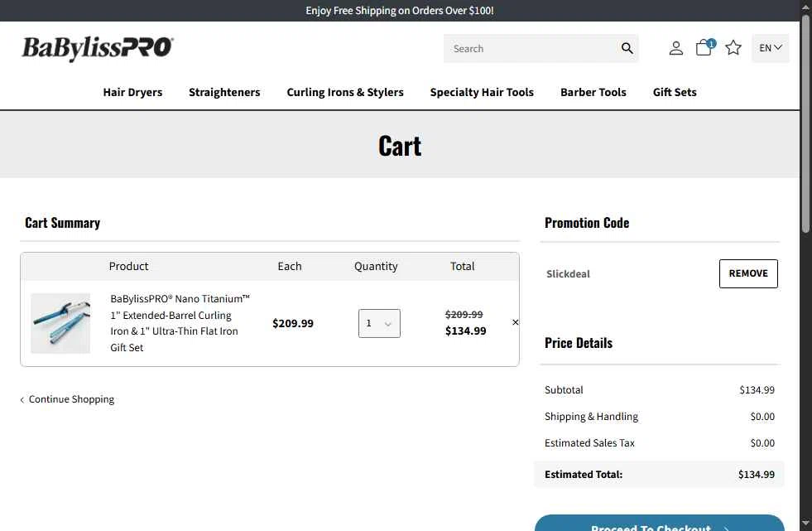
Task: Click the BaBylissPRO logo
Action: 98,48
